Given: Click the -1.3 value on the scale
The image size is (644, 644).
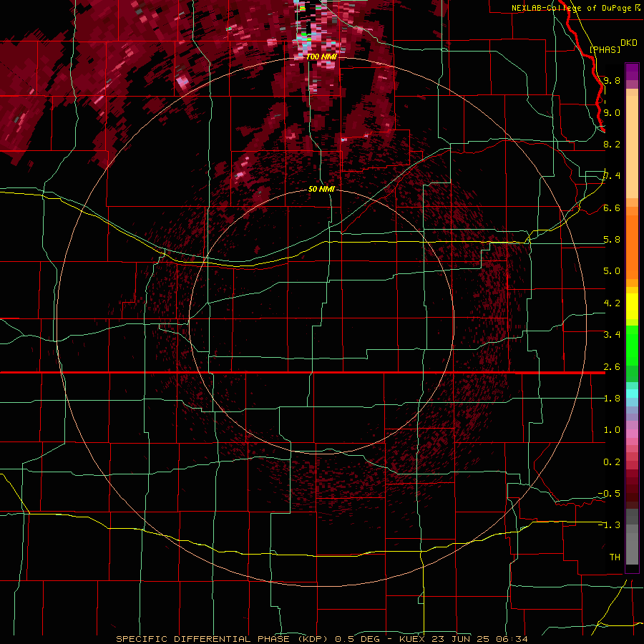Looking at the screenshot, I should tap(609, 525).
